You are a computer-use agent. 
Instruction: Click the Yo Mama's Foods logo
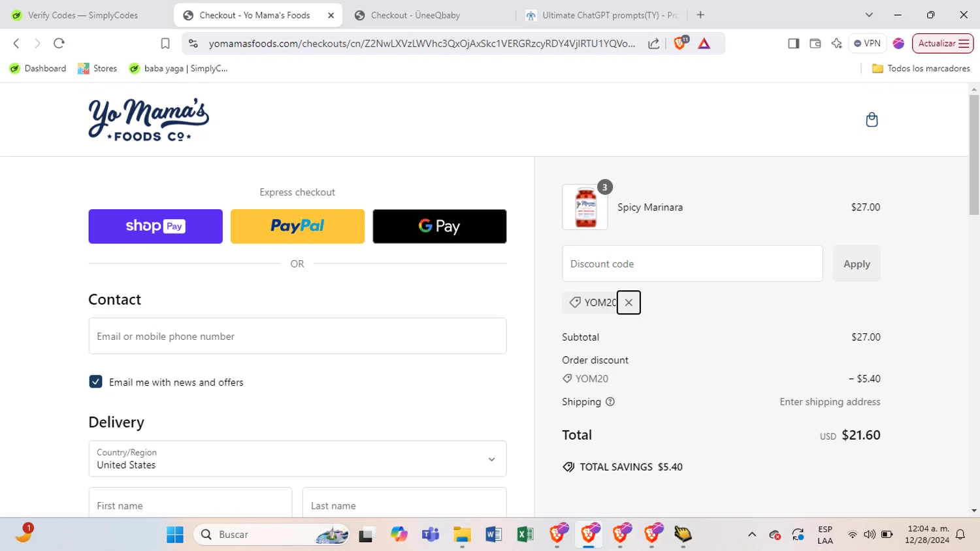[148, 120]
